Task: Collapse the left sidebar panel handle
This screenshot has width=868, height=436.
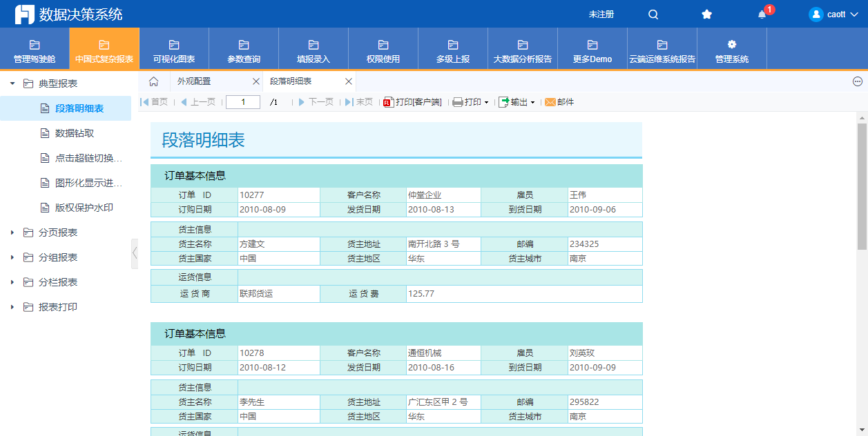Action: click(x=135, y=253)
